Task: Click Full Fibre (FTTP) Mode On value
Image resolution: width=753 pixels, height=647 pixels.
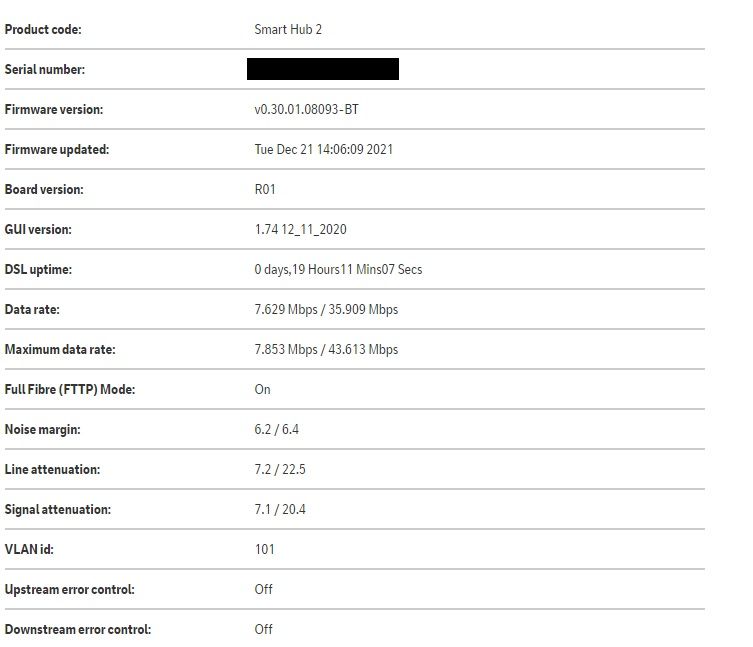Action: tap(262, 390)
